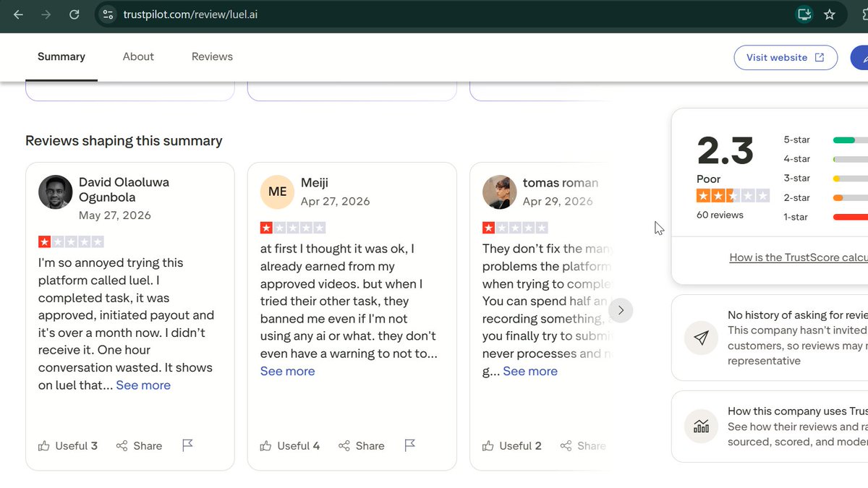Open the About tab
Viewport: 868px width, 488px height.
[138, 56]
